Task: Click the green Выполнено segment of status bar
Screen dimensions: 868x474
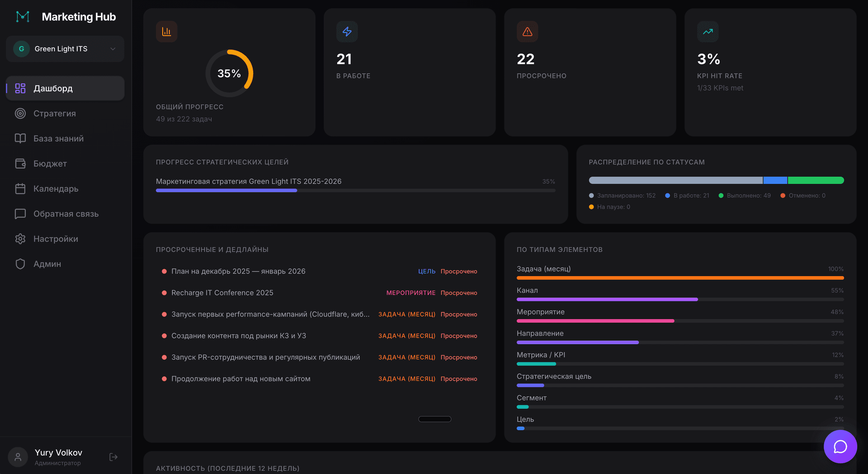Action: tap(816, 180)
